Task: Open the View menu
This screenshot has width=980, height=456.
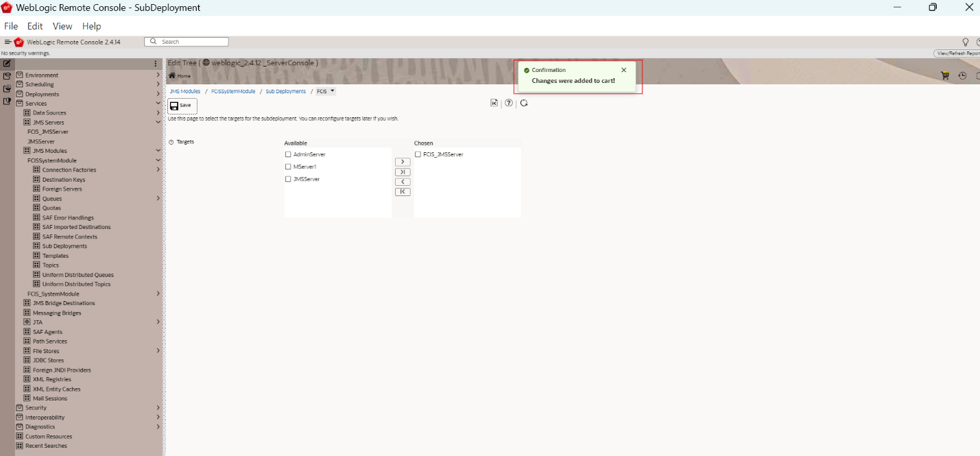Action: click(62, 26)
